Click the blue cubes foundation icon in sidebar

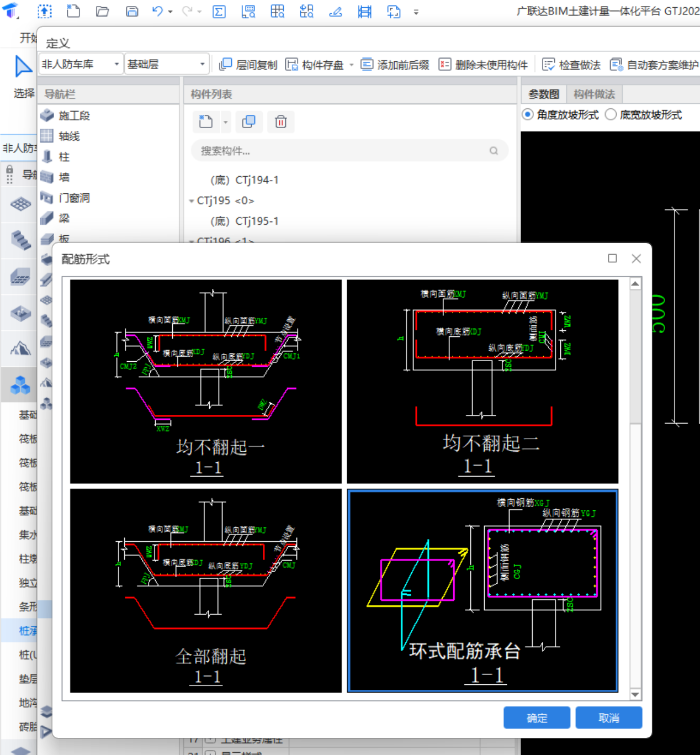pyautogui.click(x=20, y=385)
